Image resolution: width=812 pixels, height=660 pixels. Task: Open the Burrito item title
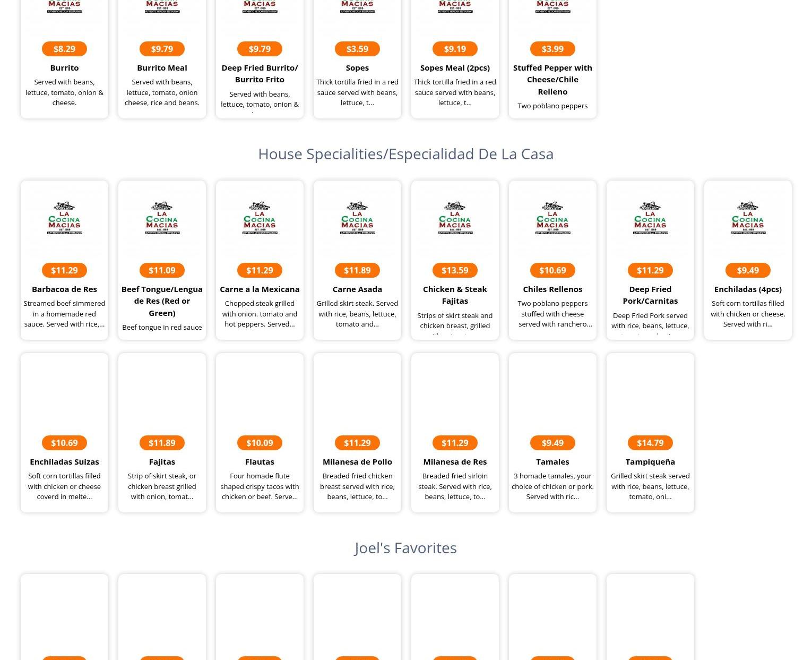64,68
